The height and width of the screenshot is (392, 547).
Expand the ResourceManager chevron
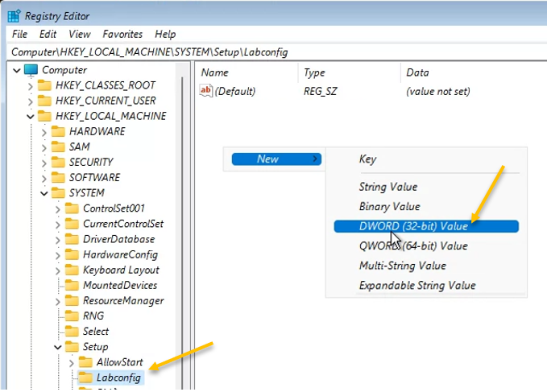point(57,301)
